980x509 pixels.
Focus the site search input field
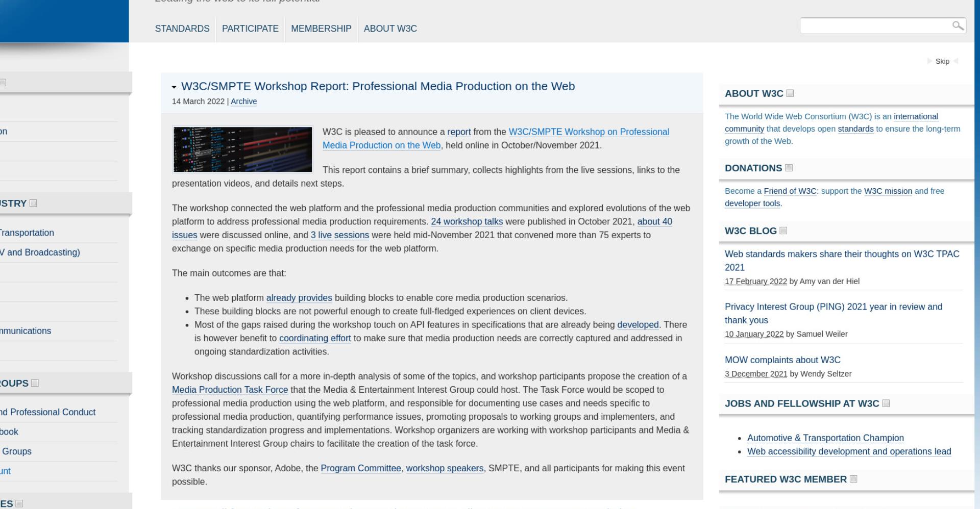(x=876, y=26)
